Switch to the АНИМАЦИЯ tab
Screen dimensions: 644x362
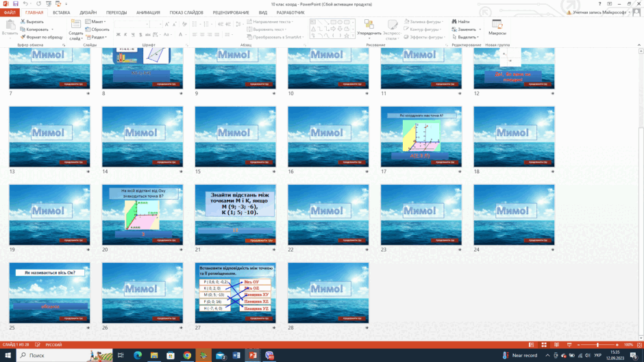[148, 13]
